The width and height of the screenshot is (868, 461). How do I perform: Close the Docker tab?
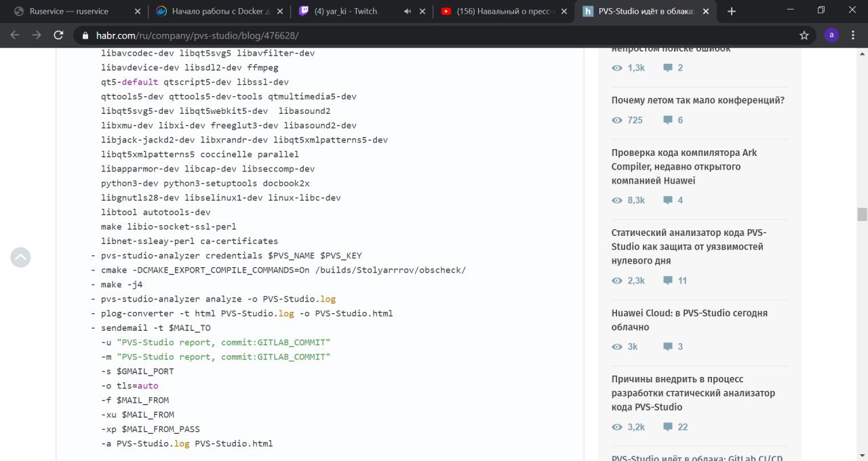click(279, 12)
